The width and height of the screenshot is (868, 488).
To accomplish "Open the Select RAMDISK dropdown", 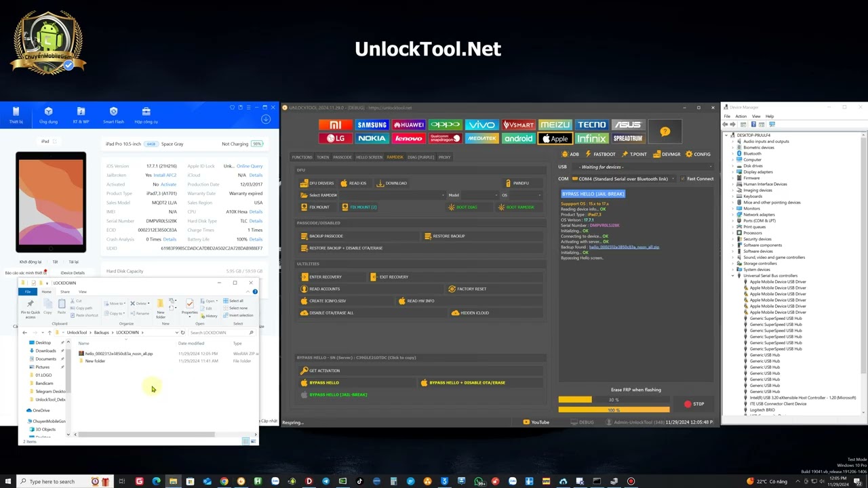I will click(373, 195).
